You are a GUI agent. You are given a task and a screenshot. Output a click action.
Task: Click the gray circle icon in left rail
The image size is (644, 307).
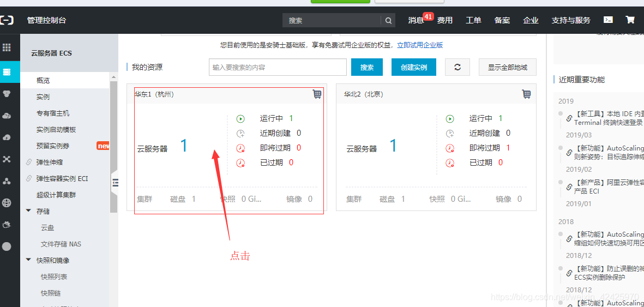pos(7,246)
